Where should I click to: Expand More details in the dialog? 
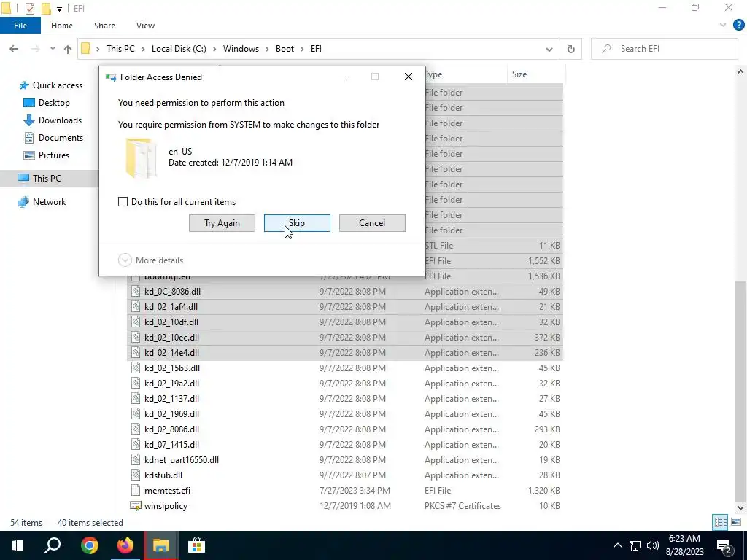point(150,260)
